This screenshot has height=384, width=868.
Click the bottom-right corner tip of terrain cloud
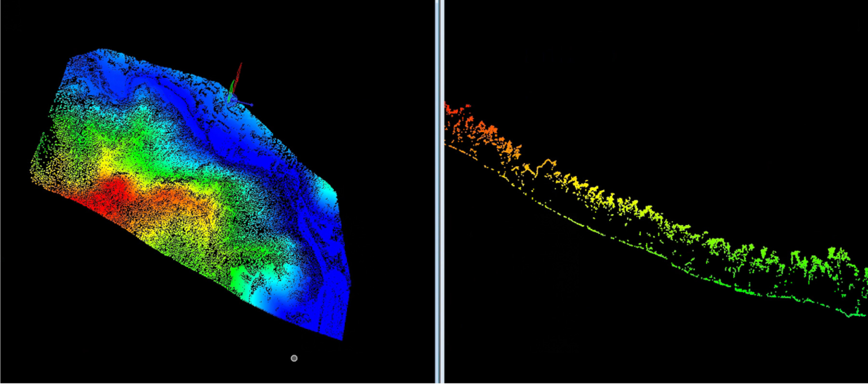[x=342, y=339]
